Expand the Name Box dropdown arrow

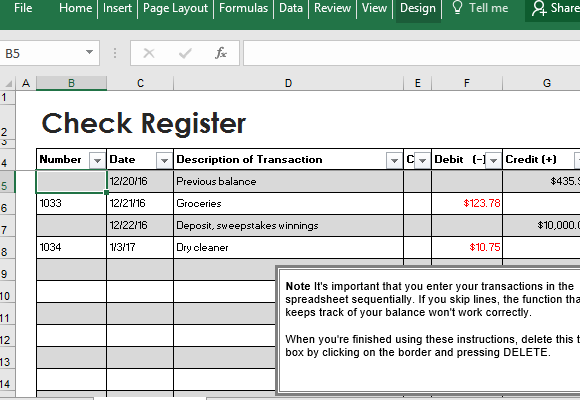click(x=89, y=53)
